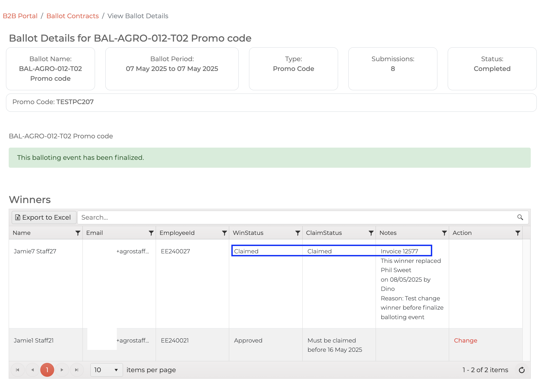The height and width of the screenshot is (392, 540).
Task: Open the Name column filter icon
Action: coord(78,233)
